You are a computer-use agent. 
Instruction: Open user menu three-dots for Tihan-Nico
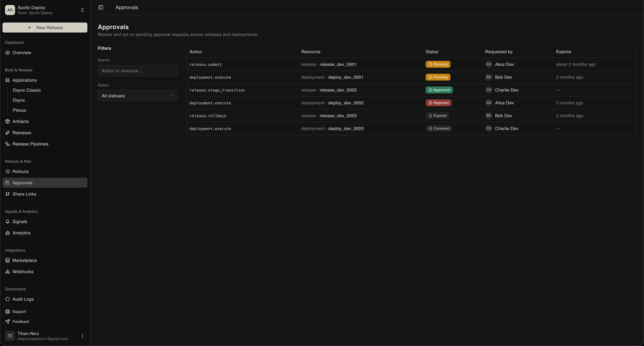click(82, 336)
